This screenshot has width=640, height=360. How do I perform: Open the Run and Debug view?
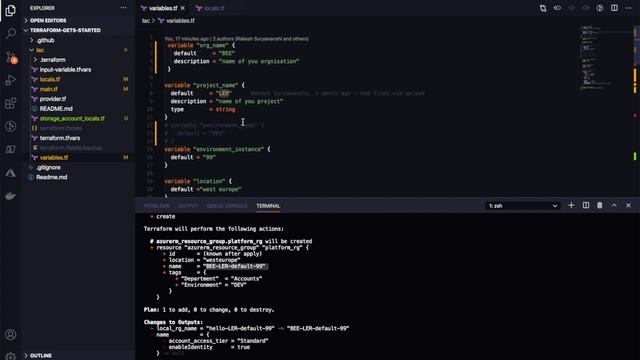pos(11,80)
